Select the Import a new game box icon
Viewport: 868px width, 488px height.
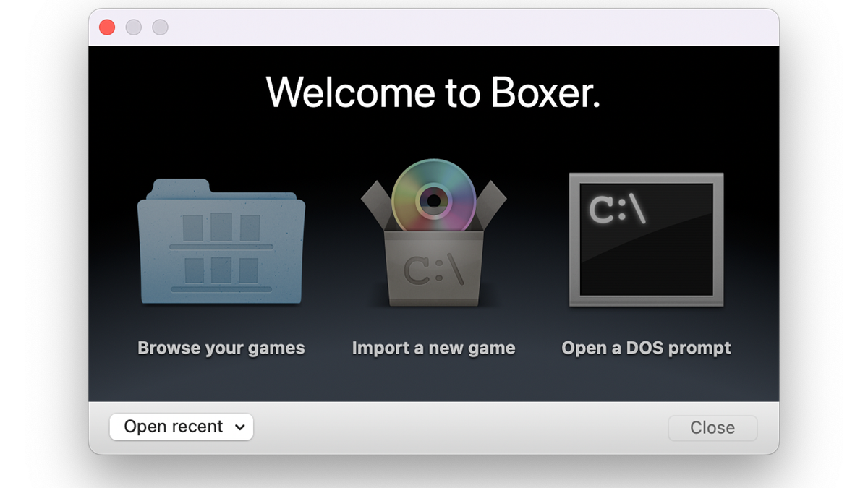[433, 239]
